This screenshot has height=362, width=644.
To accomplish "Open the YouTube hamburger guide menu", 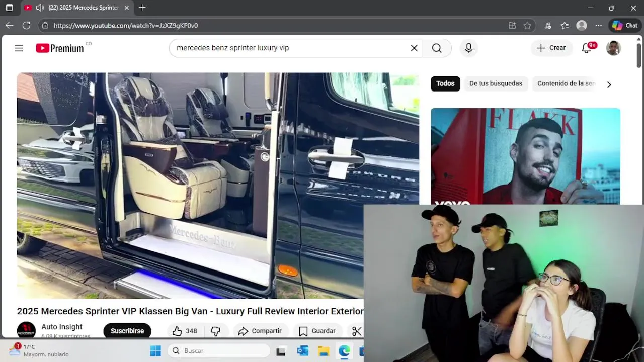I will [19, 48].
